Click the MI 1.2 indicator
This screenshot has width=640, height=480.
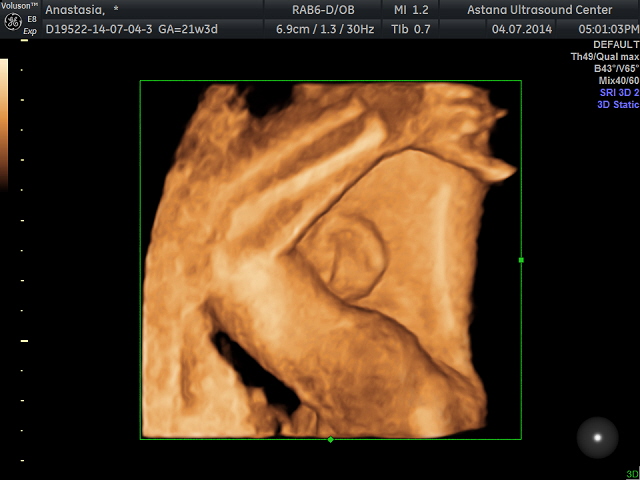pyautogui.click(x=411, y=10)
